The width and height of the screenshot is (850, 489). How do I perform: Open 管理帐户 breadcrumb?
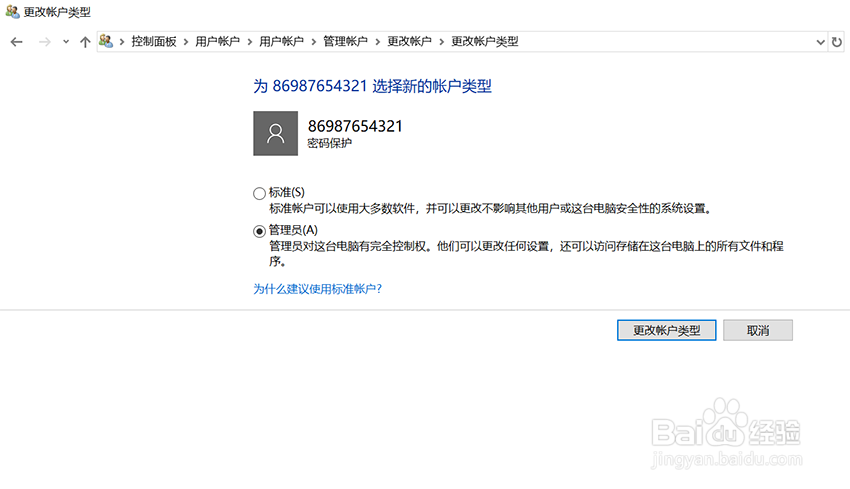click(345, 41)
